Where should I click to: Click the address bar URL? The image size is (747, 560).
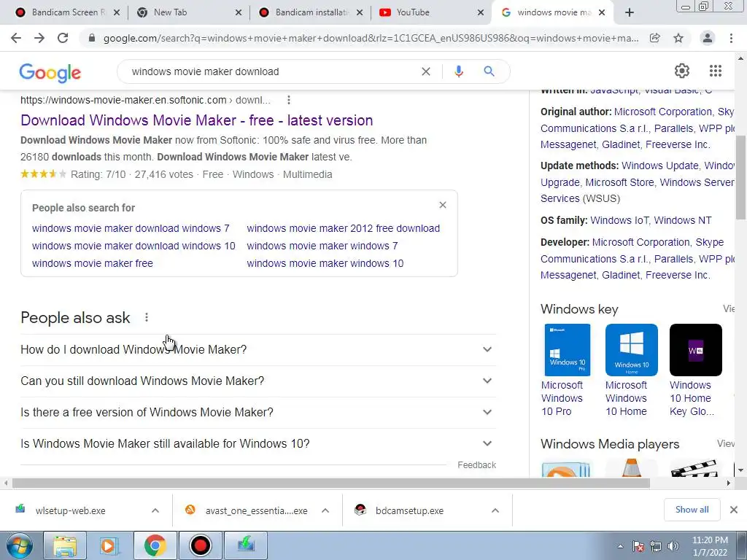(x=371, y=38)
